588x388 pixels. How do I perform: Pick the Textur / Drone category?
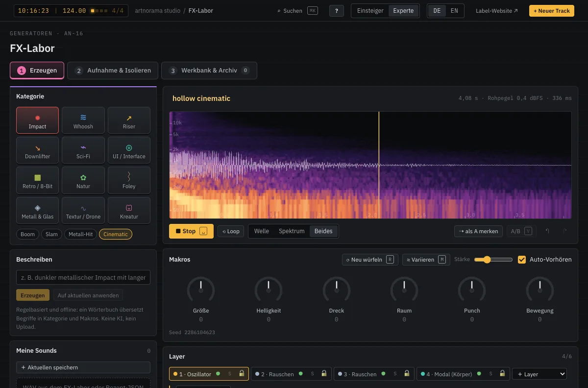click(83, 211)
